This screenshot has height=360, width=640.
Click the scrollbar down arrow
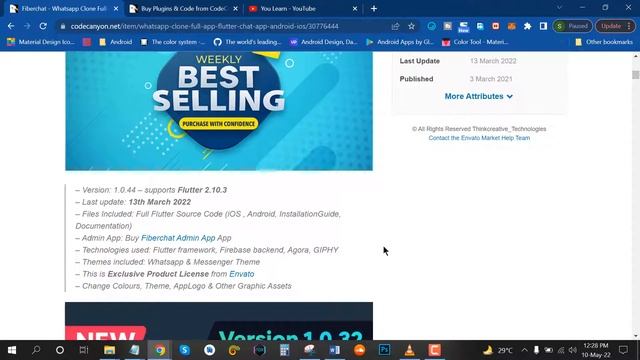click(x=636, y=336)
